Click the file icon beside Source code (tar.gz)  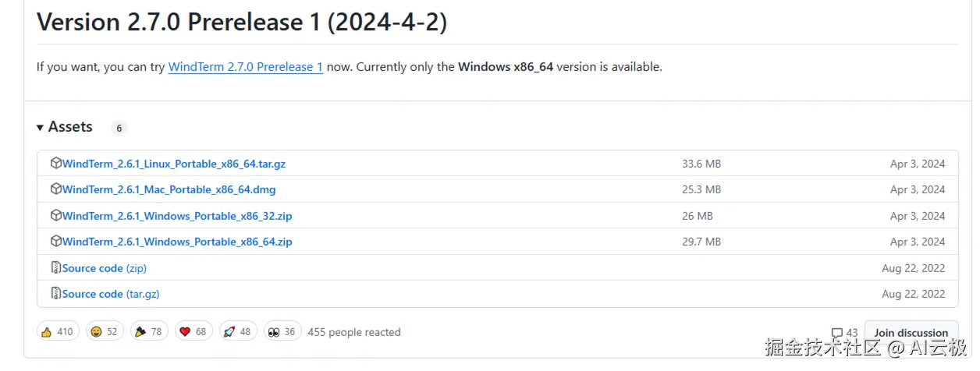coord(56,294)
